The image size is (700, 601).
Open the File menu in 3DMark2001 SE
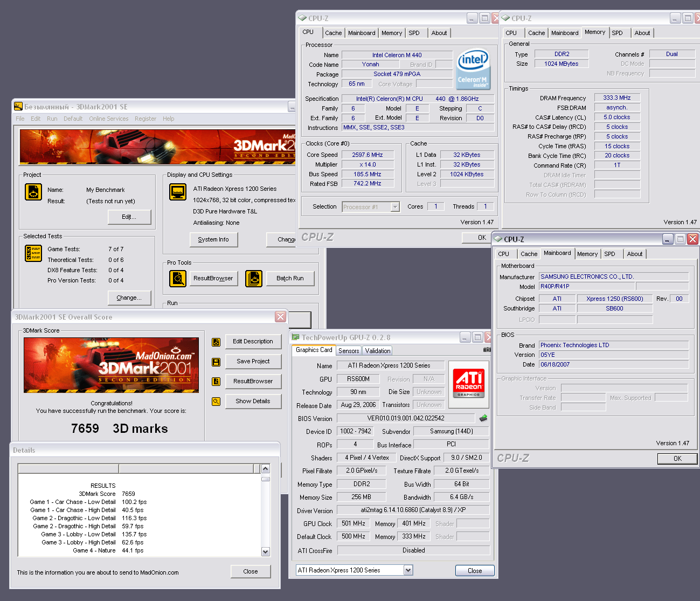coord(20,119)
